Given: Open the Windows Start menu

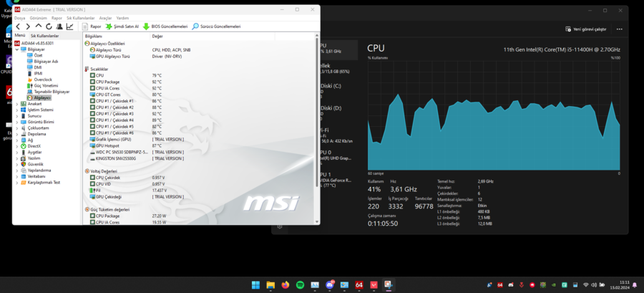Looking at the screenshot, I should tap(256, 285).
